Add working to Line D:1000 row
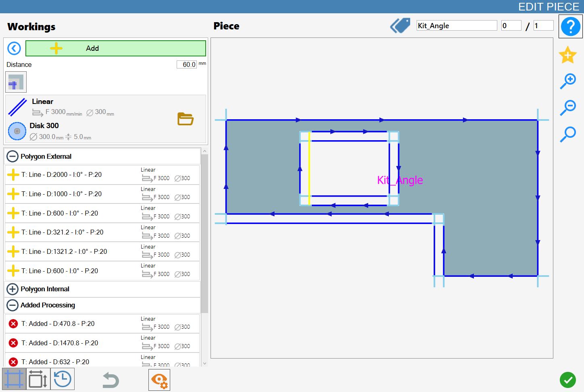 pyautogui.click(x=13, y=194)
